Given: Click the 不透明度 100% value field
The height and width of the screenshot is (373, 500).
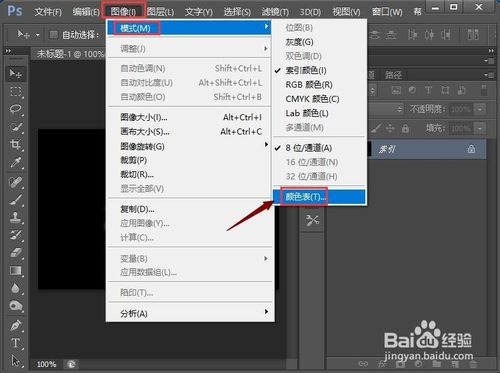Looking at the screenshot, I should pyautogui.click(x=462, y=109).
